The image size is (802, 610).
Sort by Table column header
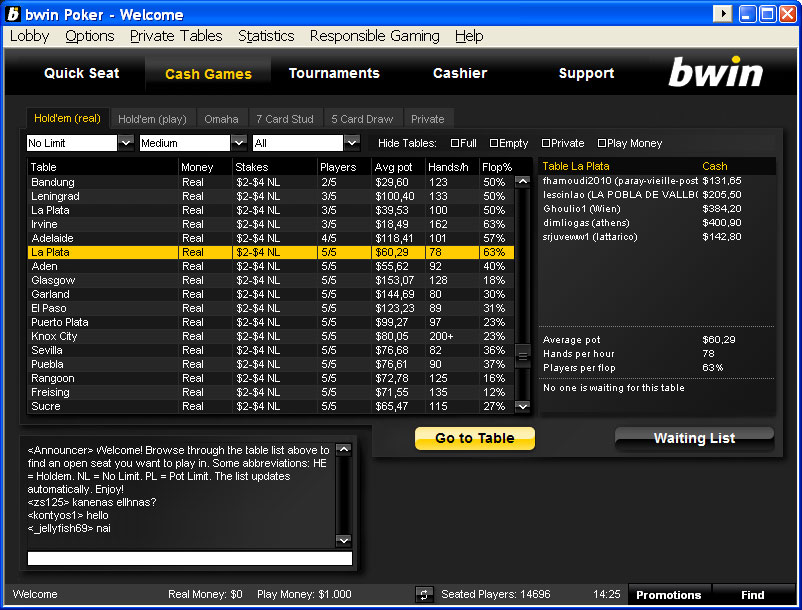[102, 167]
